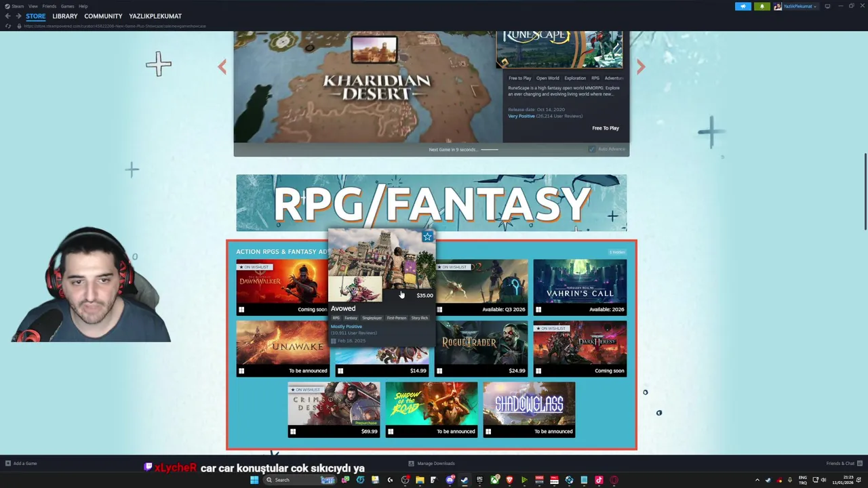
Task: Click the Free to Play button for RuneScape
Action: (606, 128)
